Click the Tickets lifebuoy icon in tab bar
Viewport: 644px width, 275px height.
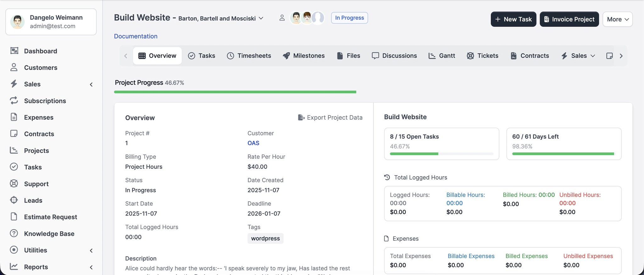point(470,56)
